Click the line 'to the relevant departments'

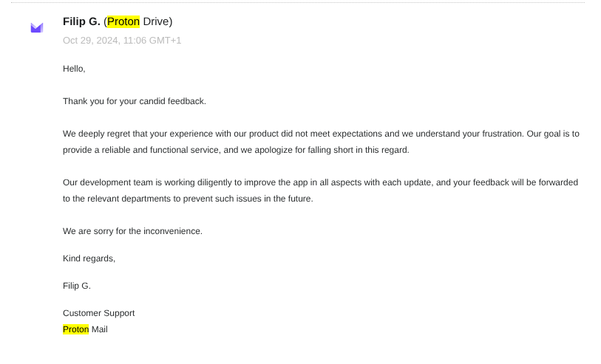point(188,198)
